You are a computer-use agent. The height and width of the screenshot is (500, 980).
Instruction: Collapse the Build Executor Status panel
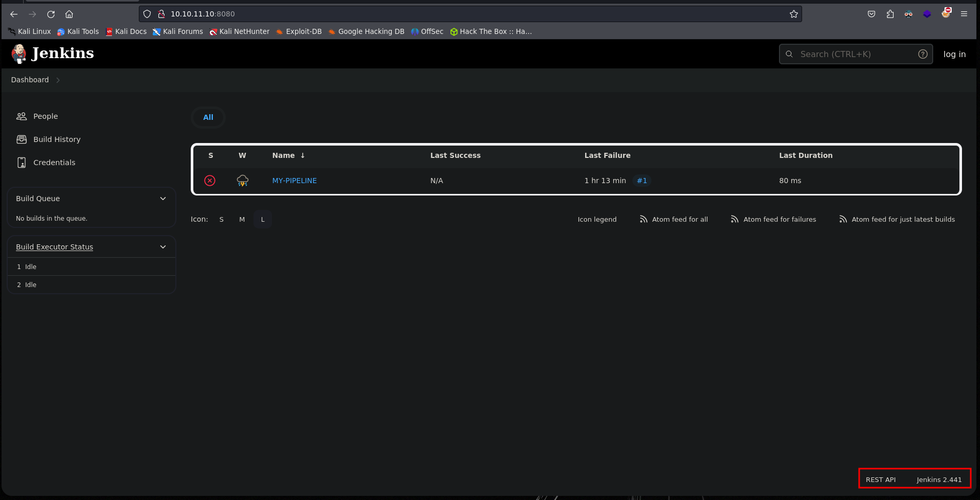[x=163, y=247]
